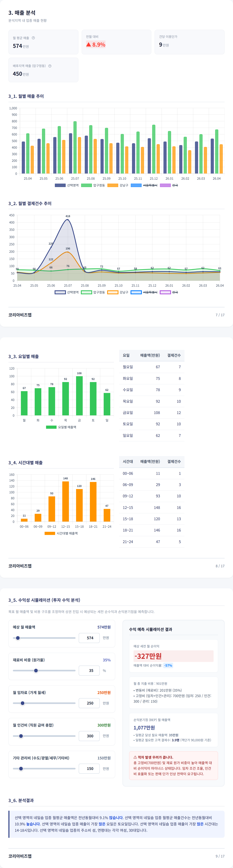
Task: Click the -57% 순이익률 badge
Action: tap(168, 665)
